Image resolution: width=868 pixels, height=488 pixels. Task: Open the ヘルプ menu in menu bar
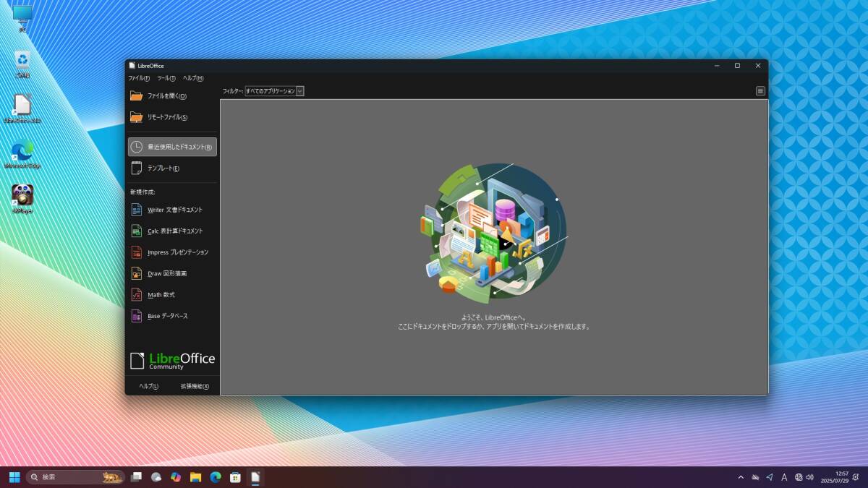[192, 78]
